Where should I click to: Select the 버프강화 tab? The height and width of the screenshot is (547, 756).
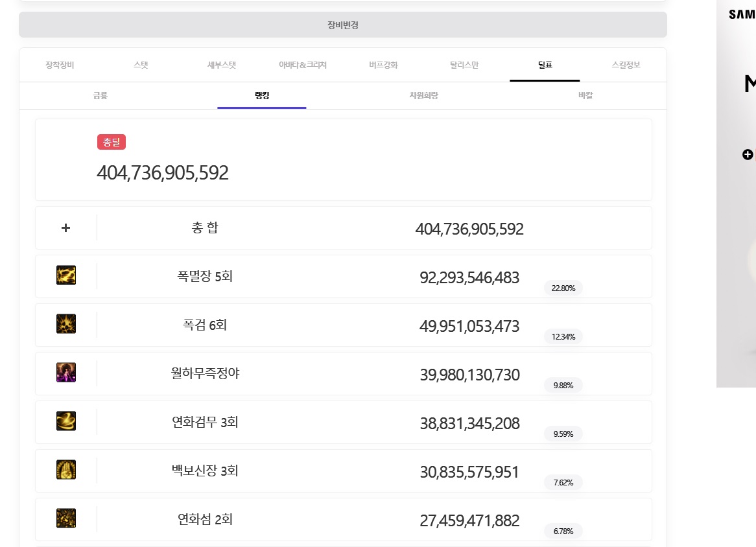click(383, 65)
